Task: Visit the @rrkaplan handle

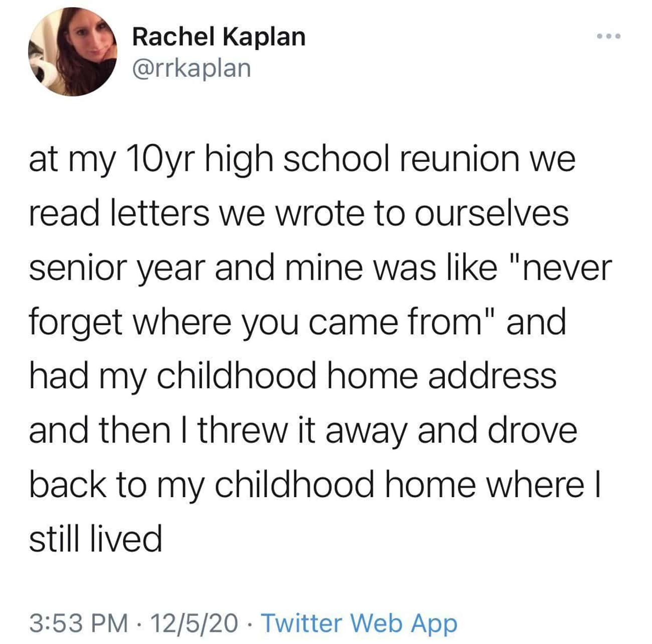Action: 191,68
